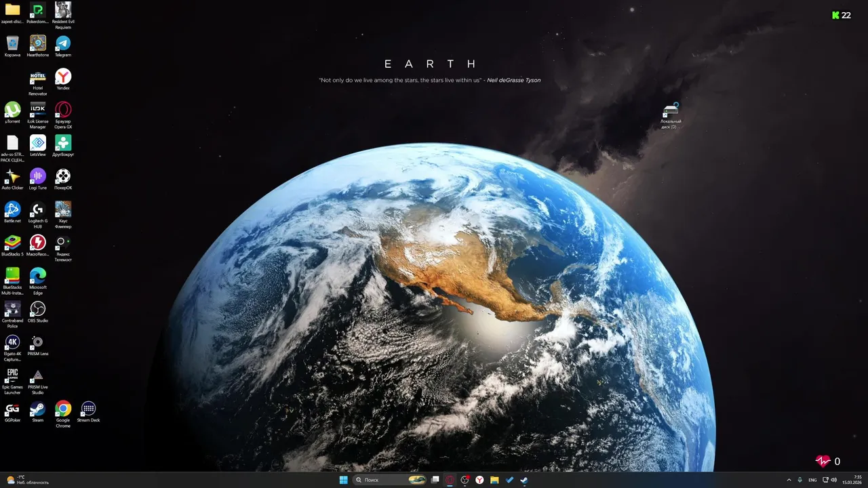Open the zapret-disc folder on the desktop

click(12, 13)
